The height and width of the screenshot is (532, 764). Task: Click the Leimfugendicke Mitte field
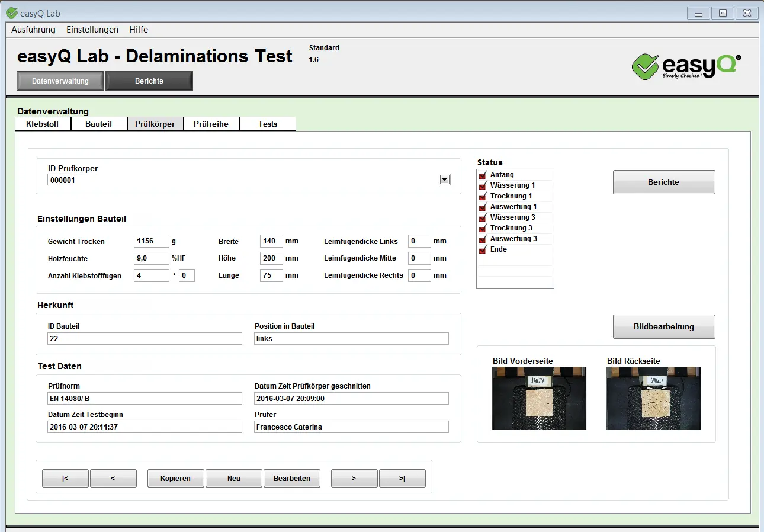pyautogui.click(x=419, y=258)
